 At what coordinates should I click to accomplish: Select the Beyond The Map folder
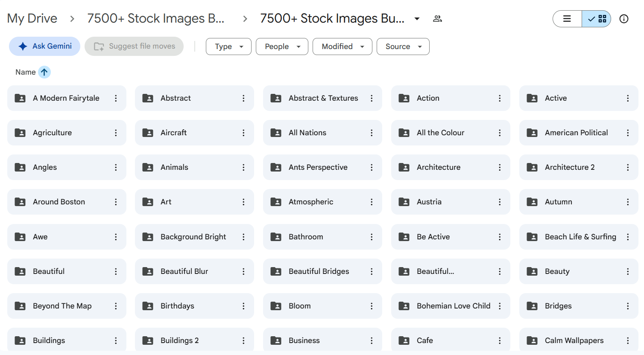[67, 306]
